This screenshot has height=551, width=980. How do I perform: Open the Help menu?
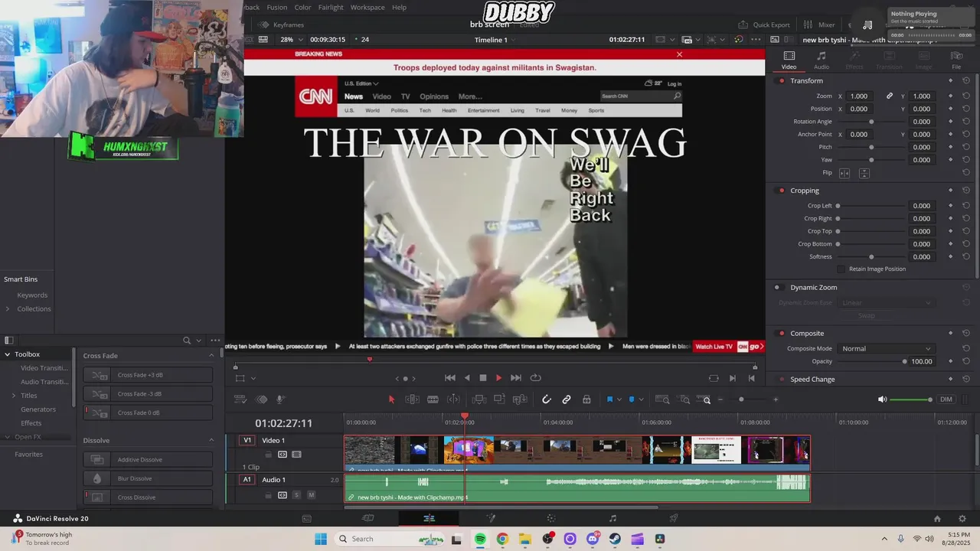(x=400, y=8)
